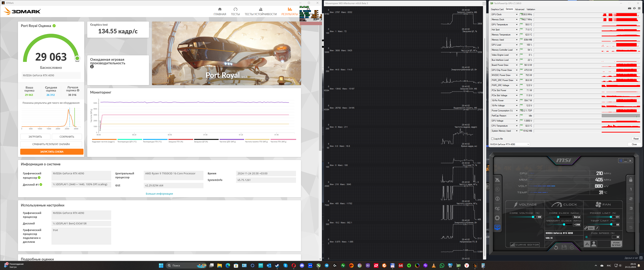Click the reset to defaults arrow icon
644x270 pixels.
click(556, 247)
